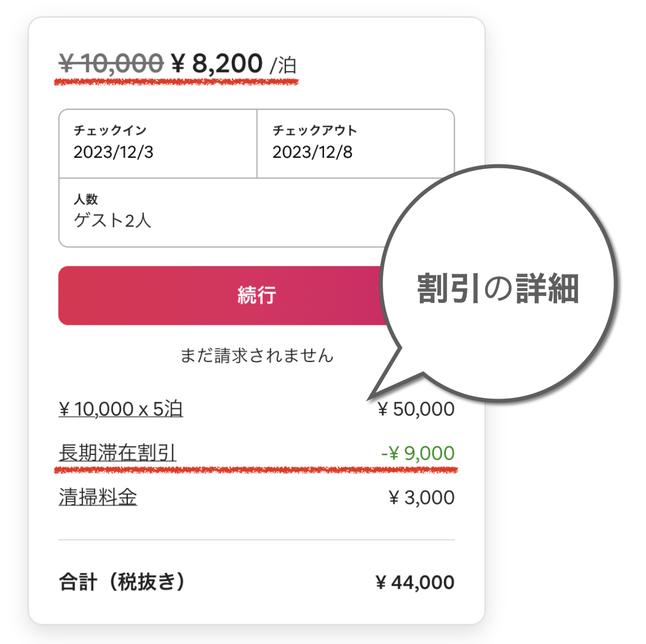The width and height of the screenshot is (646, 644).
Task: Click the まだ請求されません notice text
Action: [257, 355]
